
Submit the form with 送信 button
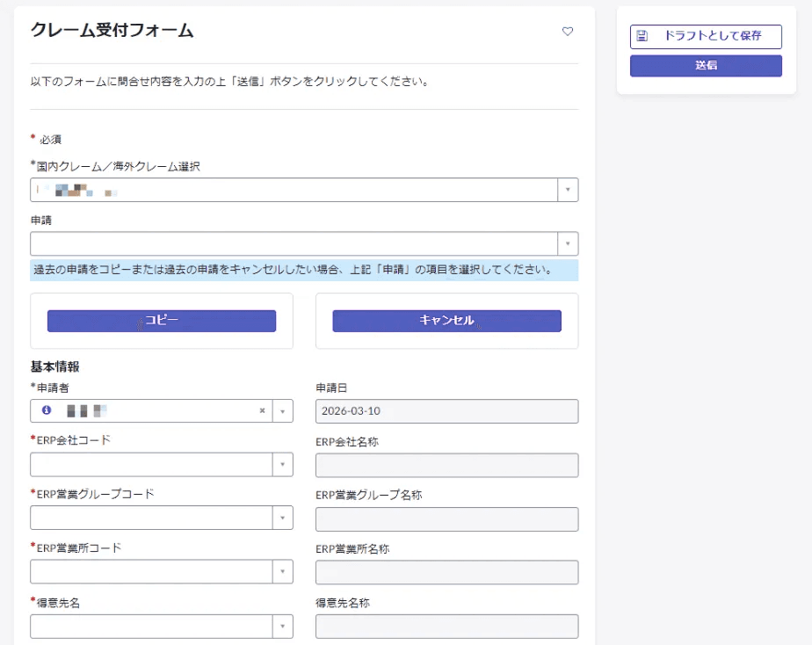[x=706, y=65]
